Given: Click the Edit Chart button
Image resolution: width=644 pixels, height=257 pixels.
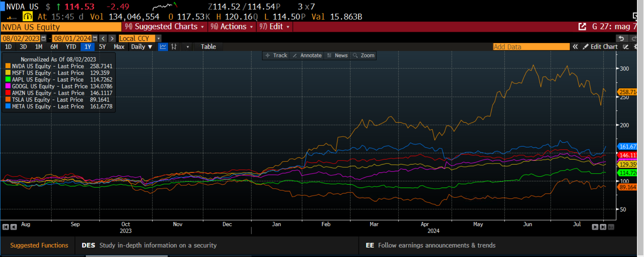Looking at the screenshot, I should [x=600, y=47].
